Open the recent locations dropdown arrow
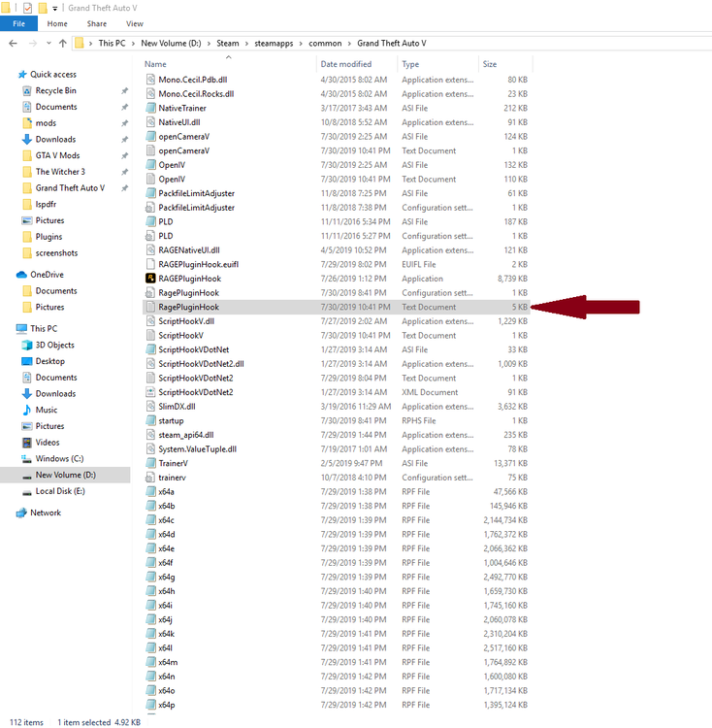Viewport: 712px width, 728px height. (49, 43)
